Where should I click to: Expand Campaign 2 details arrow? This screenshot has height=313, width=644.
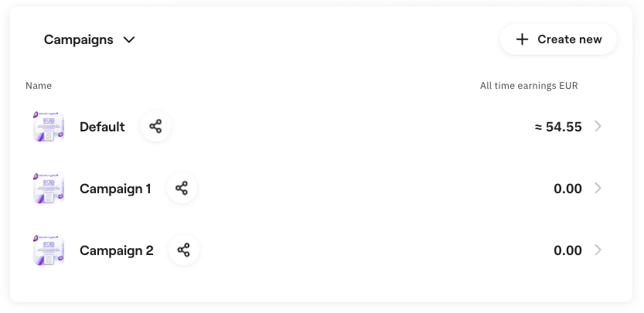click(598, 250)
